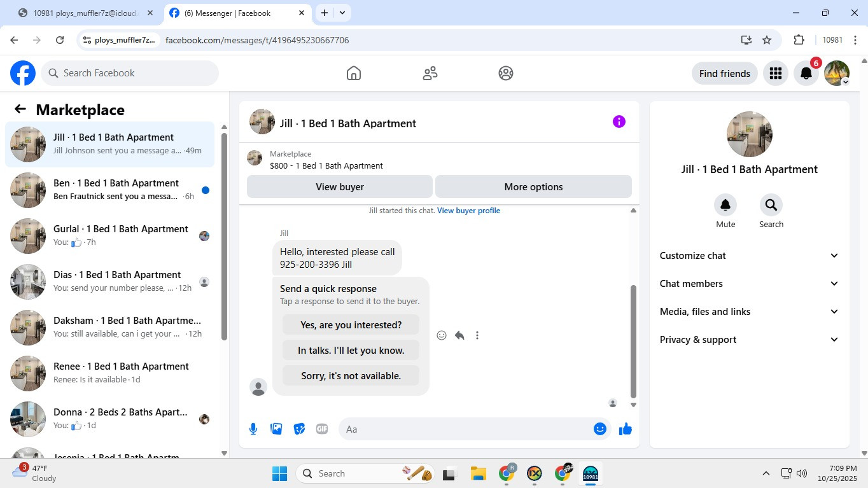This screenshot has height=488, width=868.
Task: Click the Find friends button
Action: pyautogui.click(x=724, y=73)
